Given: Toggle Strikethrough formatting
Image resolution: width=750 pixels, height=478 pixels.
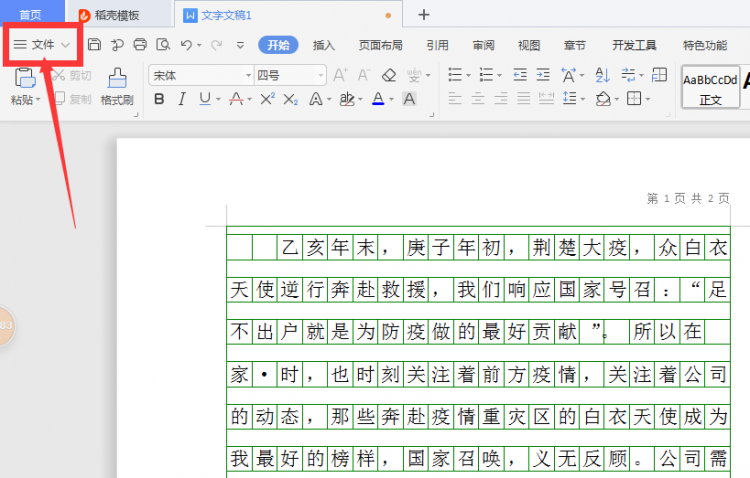Looking at the screenshot, I should click(236, 99).
